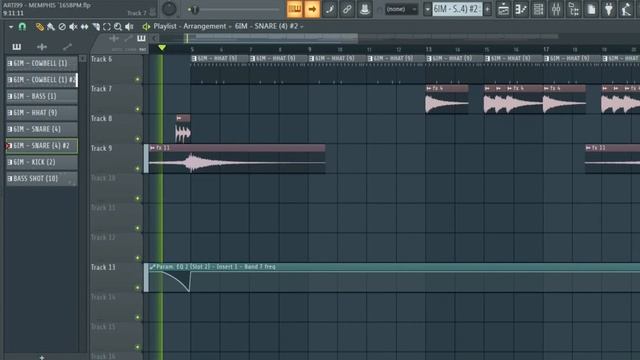Click the horizontal slider beside the knob

(x=234, y=9)
